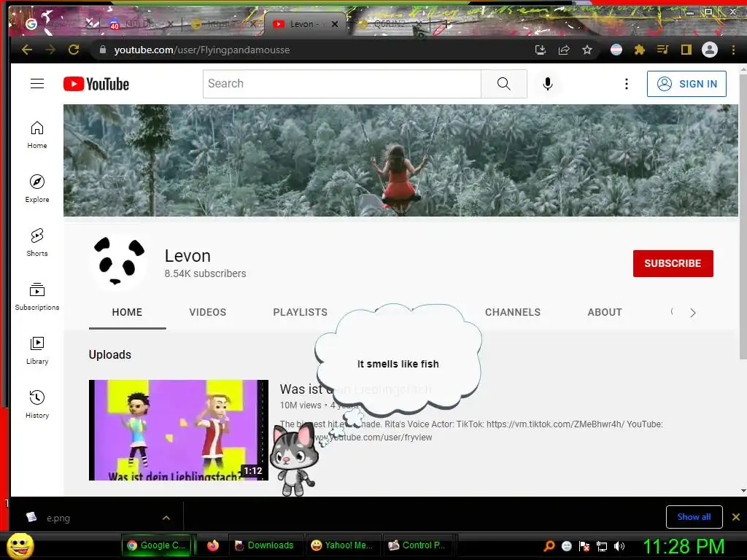Open Chrome three-dot menu
Viewport: 747px width, 560px height.
(733, 50)
